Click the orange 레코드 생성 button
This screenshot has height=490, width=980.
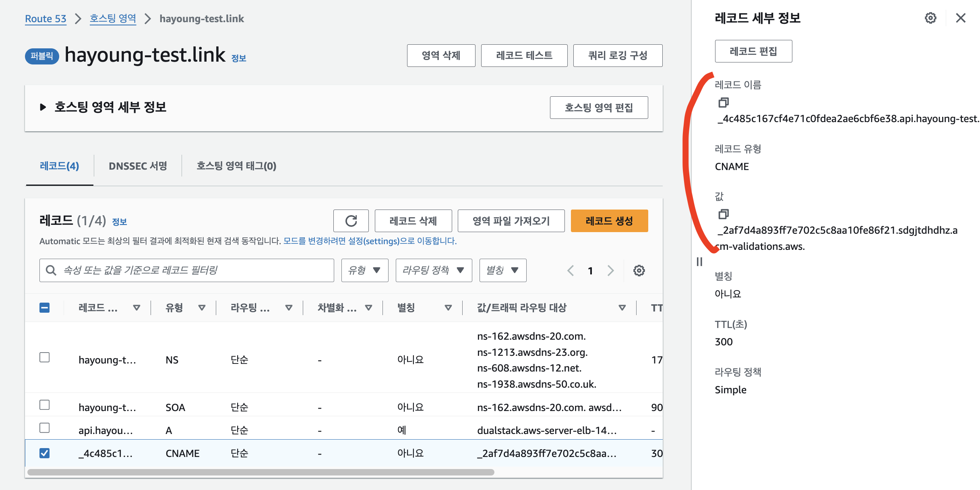(609, 221)
